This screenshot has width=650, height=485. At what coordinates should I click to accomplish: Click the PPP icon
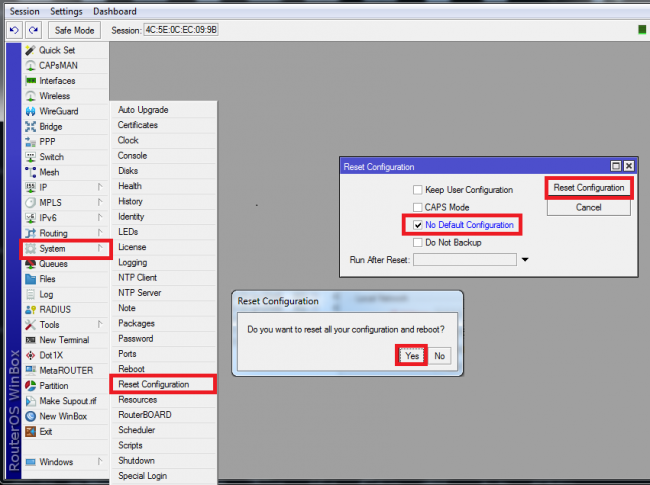(30, 142)
